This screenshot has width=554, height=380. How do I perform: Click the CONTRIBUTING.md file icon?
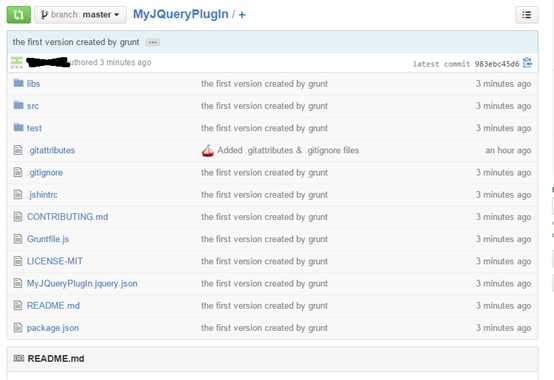coord(18,217)
